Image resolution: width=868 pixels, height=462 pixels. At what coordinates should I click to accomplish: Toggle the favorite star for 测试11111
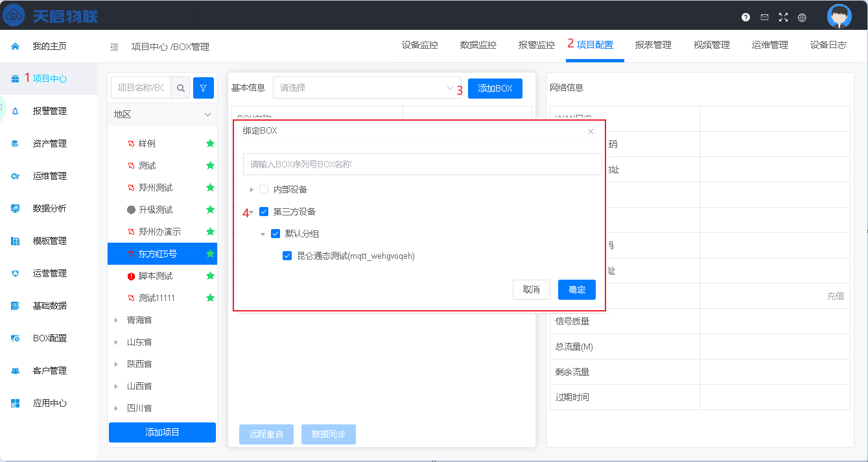pos(210,298)
